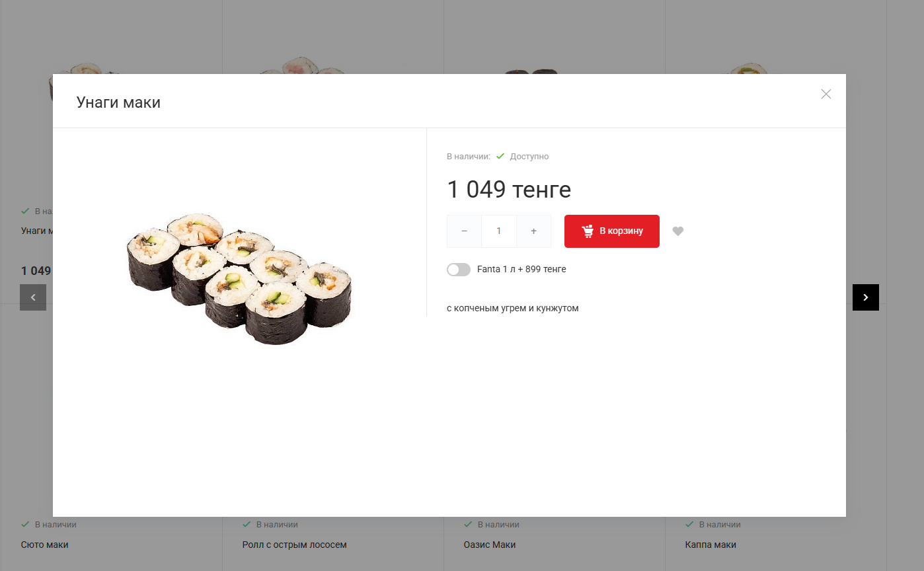Viewport: 924px width, 571px height.
Task: Click the green checkmark beside Доступно
Action: [500, 157]
